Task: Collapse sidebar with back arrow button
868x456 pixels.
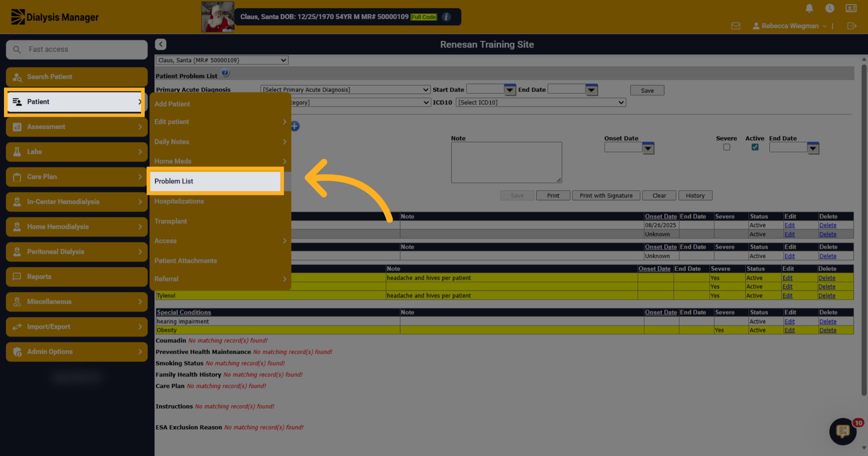Action: point(161,44)
